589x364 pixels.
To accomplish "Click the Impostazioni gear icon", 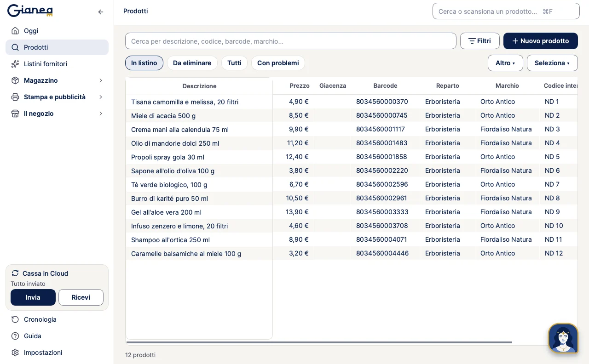I will tap(15, 353).
